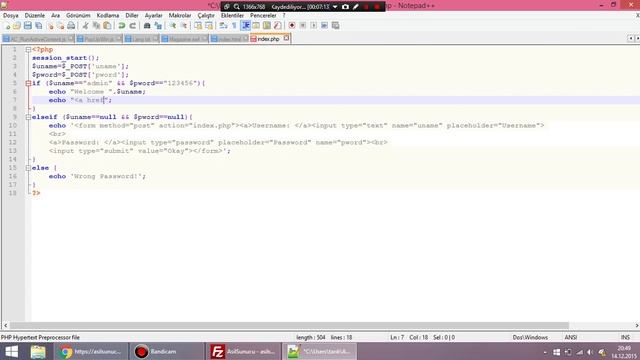Open the Dosya menu
The height and width of the screenshot is (360, 640).
point(11,16)
